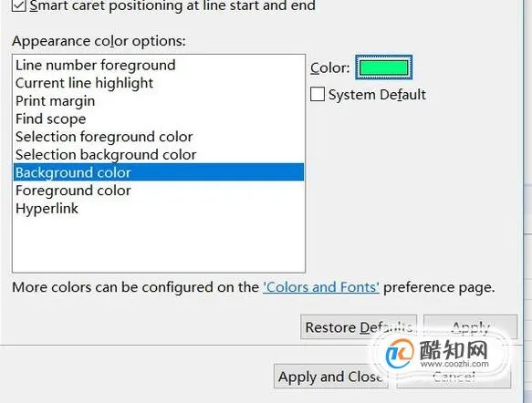532x403 pixels.
Task: Click Apply and Close button
Action: pyautogui.click(x=331, y=377)
